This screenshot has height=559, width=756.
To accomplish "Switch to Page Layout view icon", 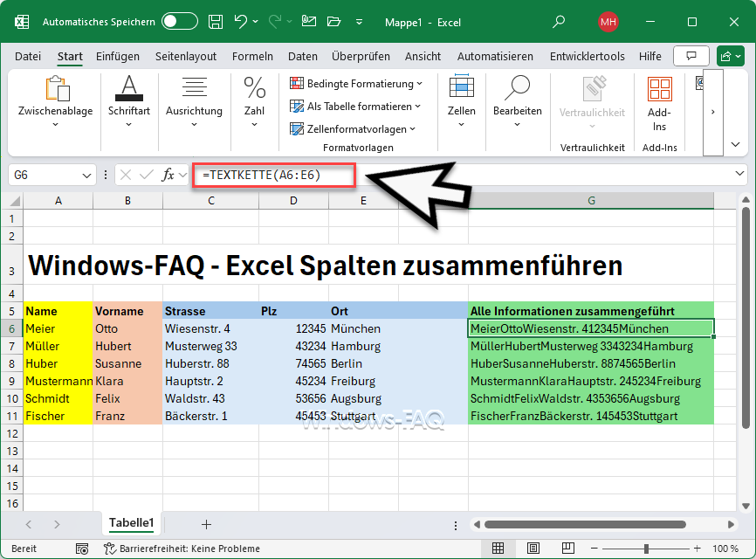I will click(533, 549).
